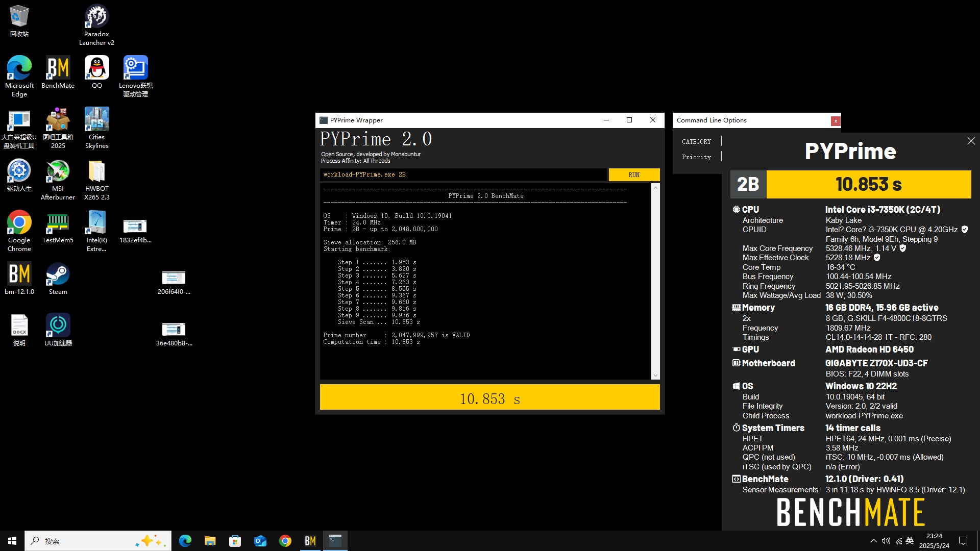Click the RUN button in PYPrime Wrapper

[634, 174]
